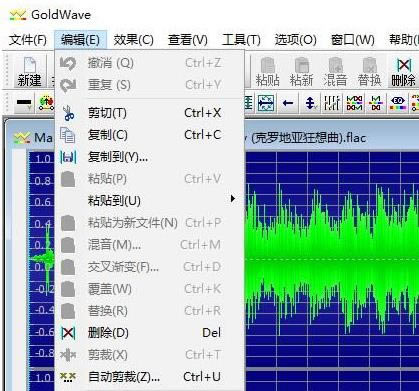Click the vertical bars equalizer icon

pyautogui.click(x=332, y=103)
